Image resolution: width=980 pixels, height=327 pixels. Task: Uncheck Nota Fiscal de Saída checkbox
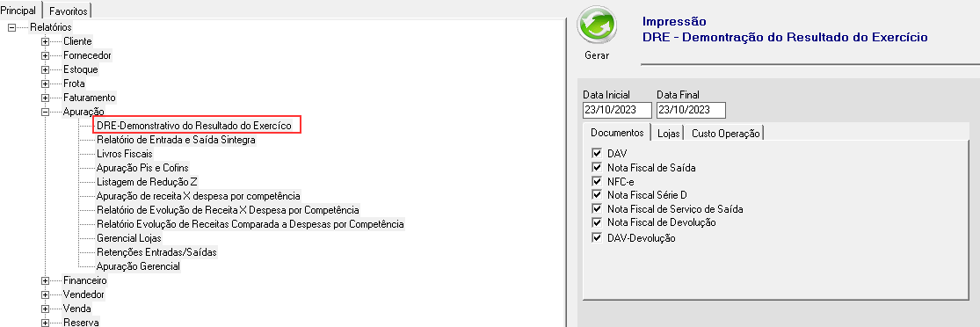pyautogui.click(x=596, y=168)
